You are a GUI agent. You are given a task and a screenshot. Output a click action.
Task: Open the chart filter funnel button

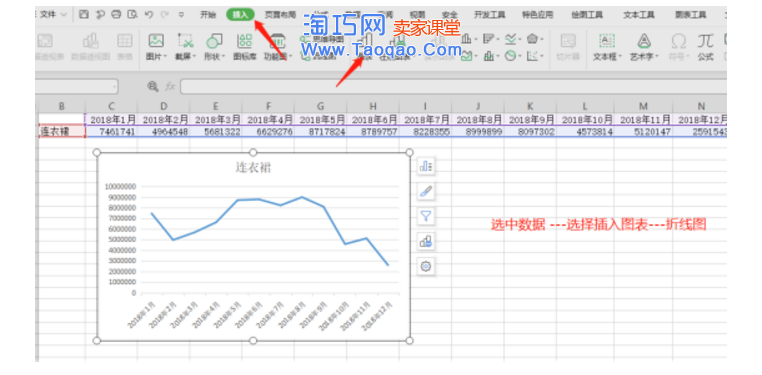(426, 216)
